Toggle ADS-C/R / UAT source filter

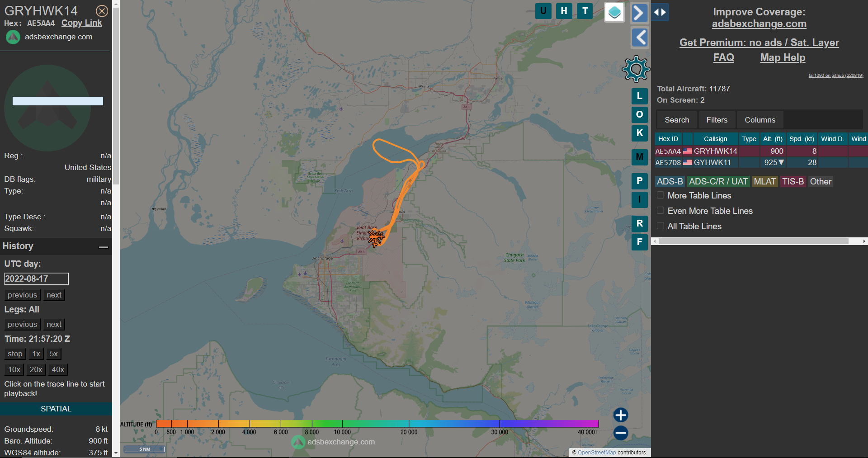[718, 181]
